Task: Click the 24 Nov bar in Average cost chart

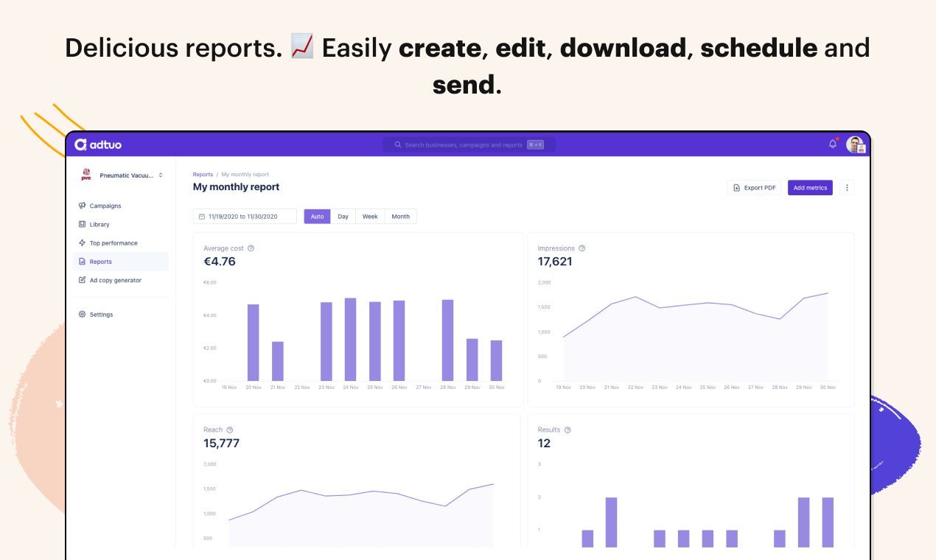Action: click(x=351, y=340)
